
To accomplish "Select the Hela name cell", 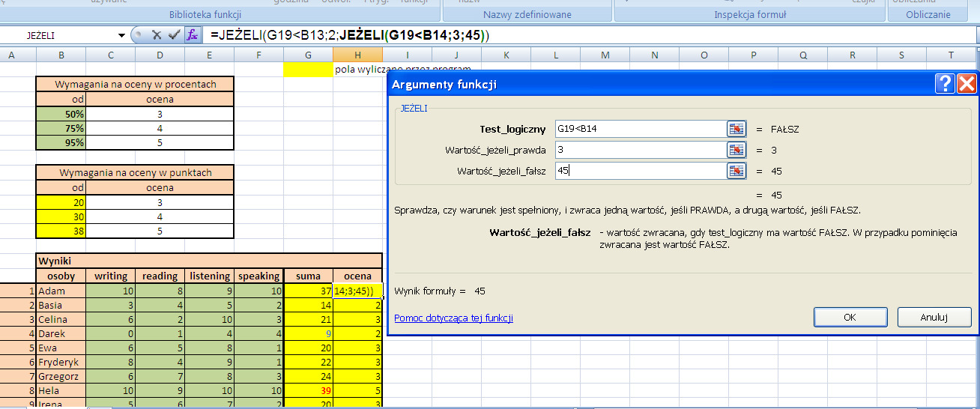I will (x=61, y=390).
